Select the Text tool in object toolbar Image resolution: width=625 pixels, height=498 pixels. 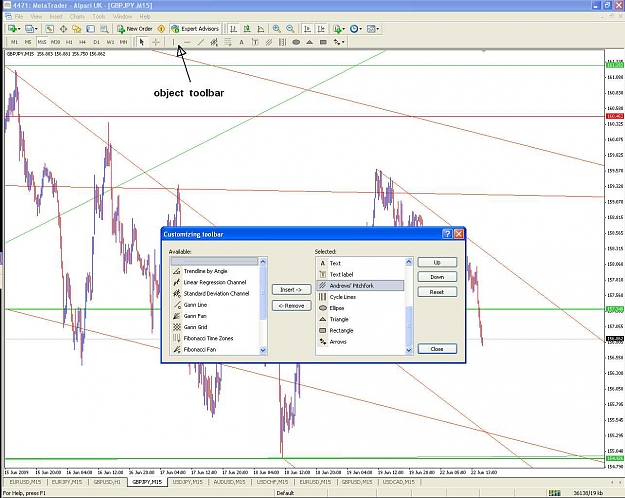click(241, 42)
